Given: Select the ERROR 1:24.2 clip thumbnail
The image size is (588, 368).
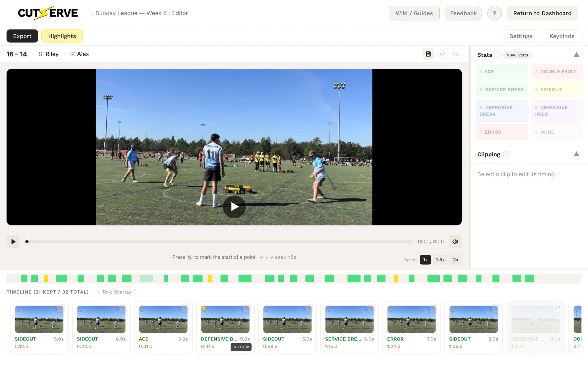Looking at the screenshot, I should pyautogui.click(x=412, y=319).
